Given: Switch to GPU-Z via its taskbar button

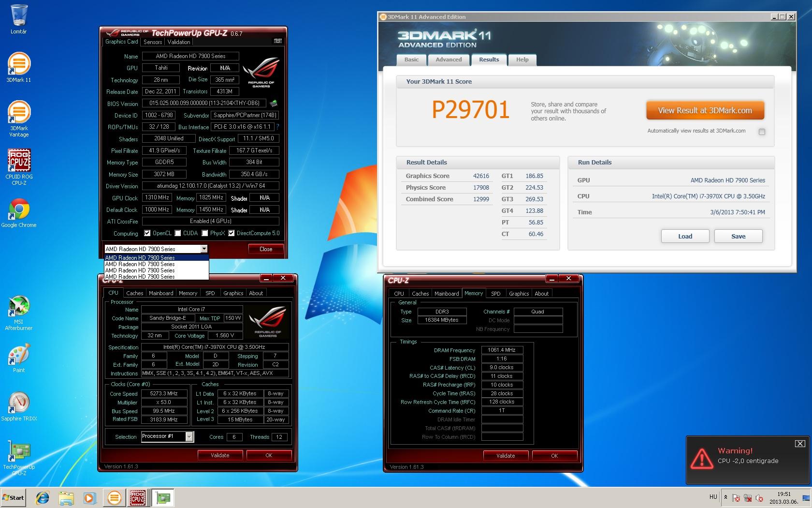Looking at the screenshot, I should coord(163,497).
